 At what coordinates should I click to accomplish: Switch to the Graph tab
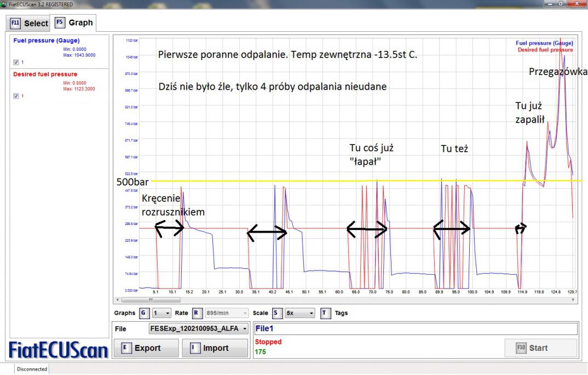74,23
